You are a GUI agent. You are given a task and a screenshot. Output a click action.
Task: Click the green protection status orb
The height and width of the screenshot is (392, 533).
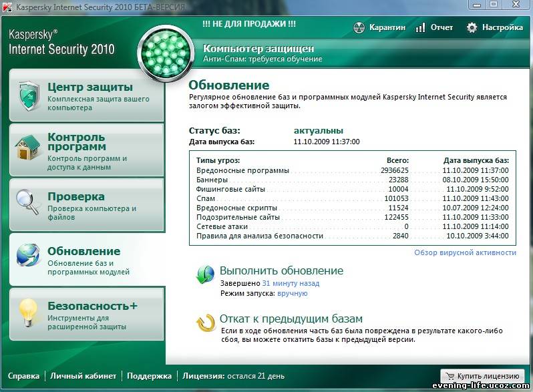coord(166,53)
